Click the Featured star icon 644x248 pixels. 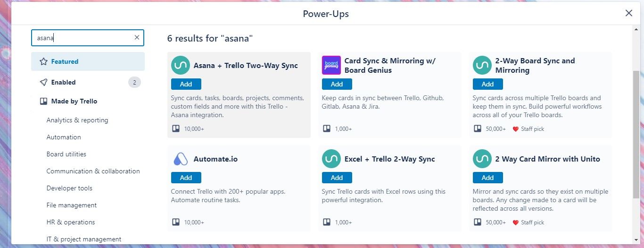point(43,61)
